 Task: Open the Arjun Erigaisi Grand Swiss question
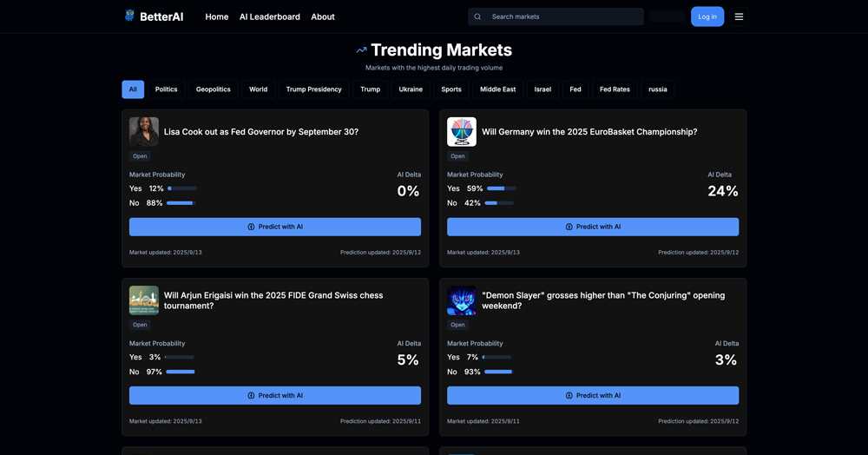pos(273,300)
